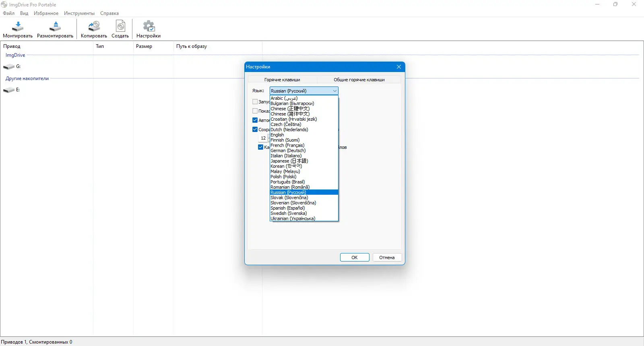Maximize or restore the ImgDrive main window
Screen dimensions: 644x346
(x=615, y=4)
